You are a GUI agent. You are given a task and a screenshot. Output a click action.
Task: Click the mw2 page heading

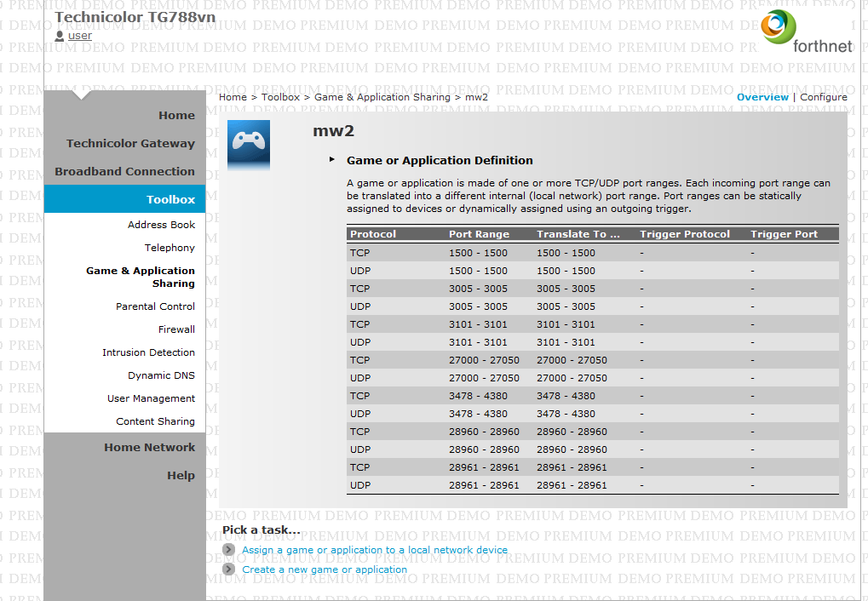(x=333, y=131)
